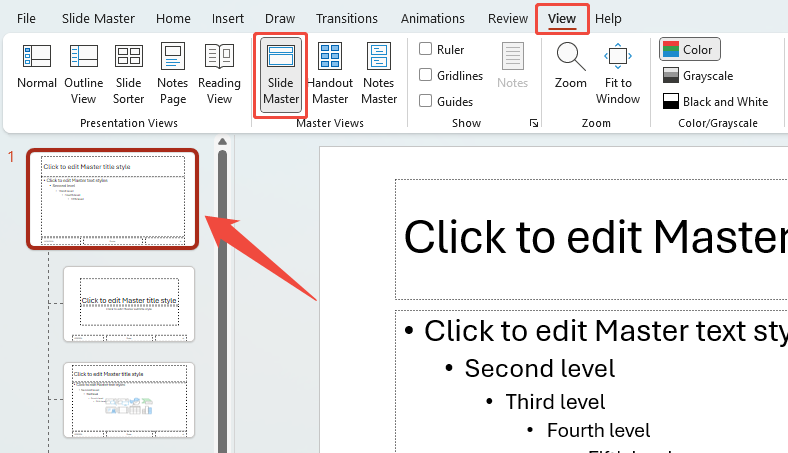The height and width of the screenshot is (453, 788).
Task: Enable the Gridlines checkbox
Action: pos(425,75)
